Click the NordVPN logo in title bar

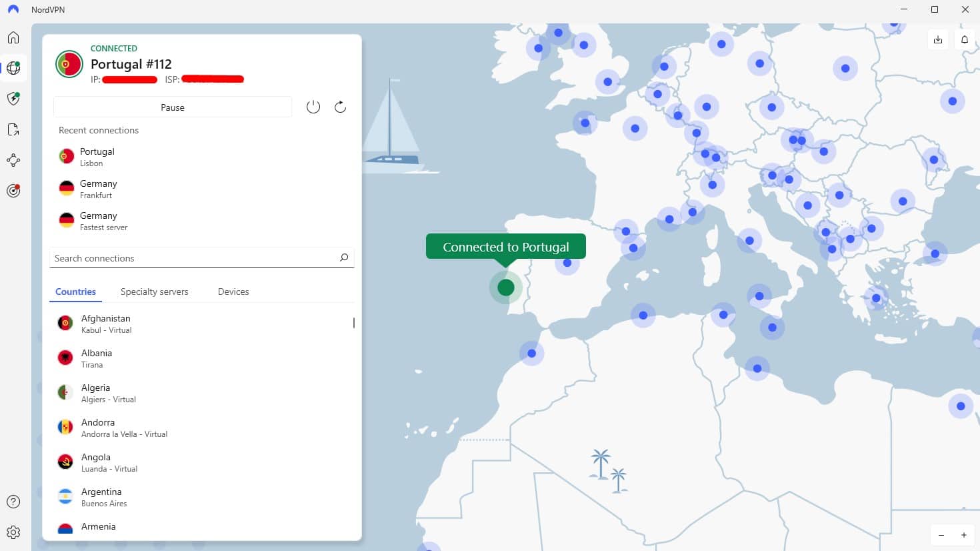(13, 10)
